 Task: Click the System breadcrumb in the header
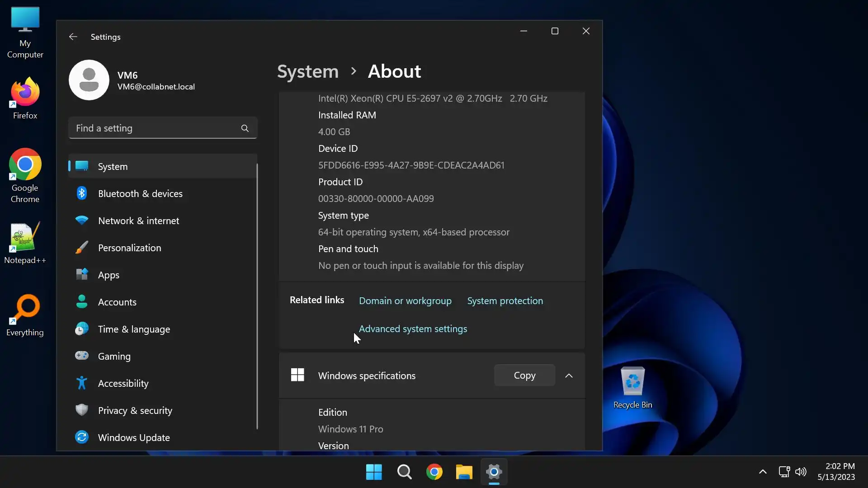(307, 71)
